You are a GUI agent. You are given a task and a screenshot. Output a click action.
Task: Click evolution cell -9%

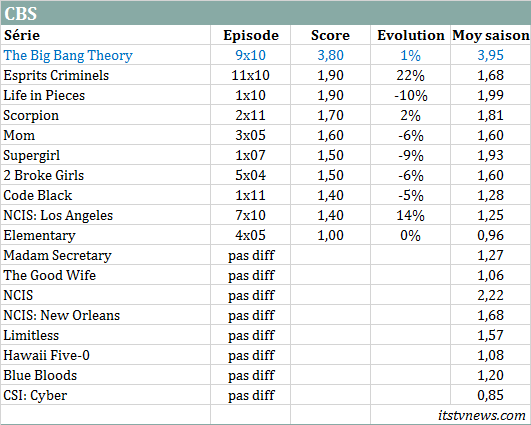click(x=410, y=155)
